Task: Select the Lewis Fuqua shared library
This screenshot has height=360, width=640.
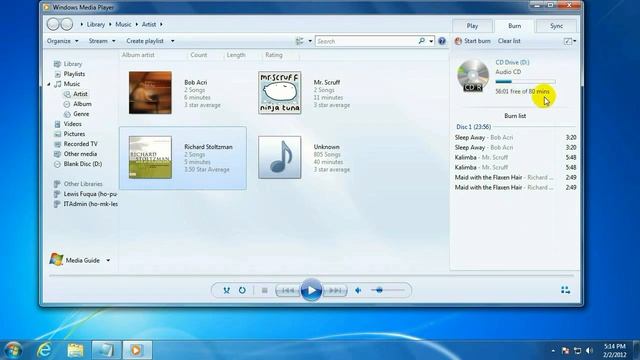Action: [90, 194]
